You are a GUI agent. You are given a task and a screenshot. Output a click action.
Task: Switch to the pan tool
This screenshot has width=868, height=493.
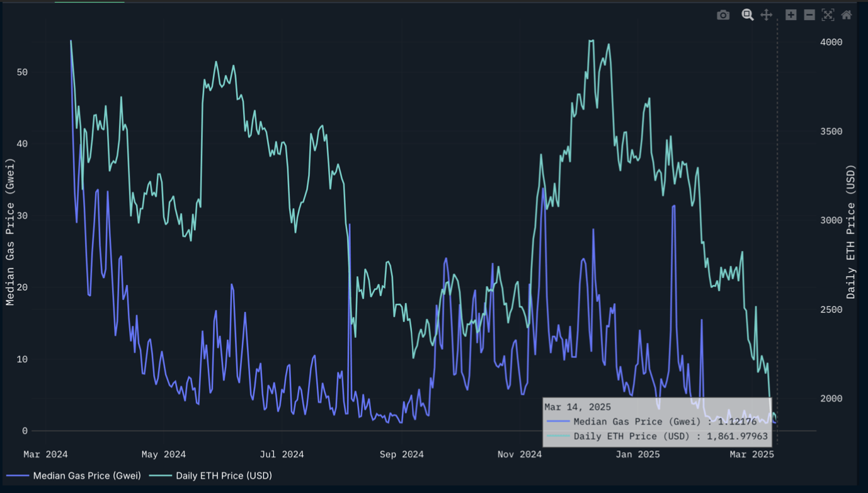tap(766, 14)
